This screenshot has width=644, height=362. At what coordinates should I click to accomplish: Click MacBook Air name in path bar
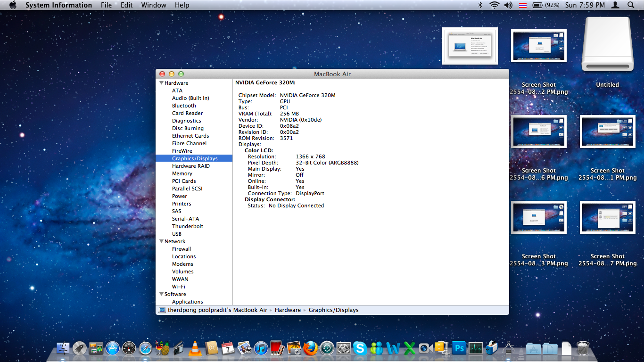coord(217,310)
